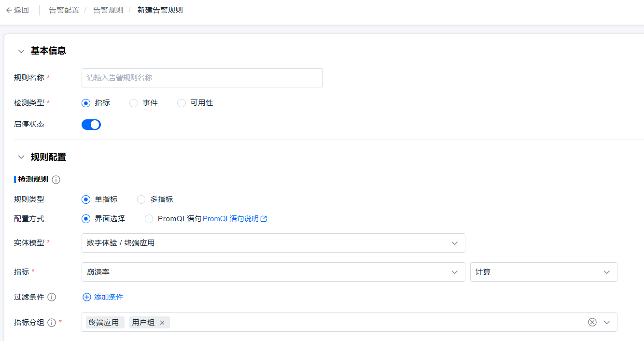Collapse the 基本信息 section
This screenshot has width=644, height=341.
[x=21, y=51]
